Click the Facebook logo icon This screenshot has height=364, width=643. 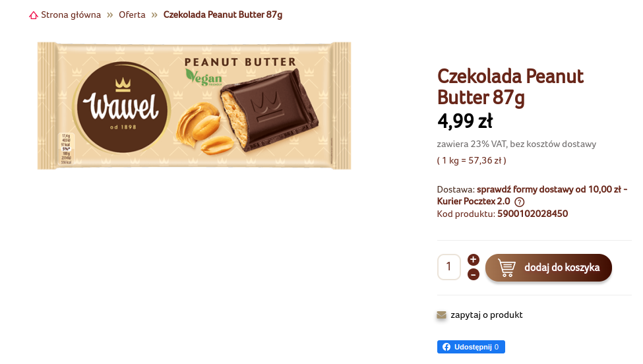click(x=446, y=347)
